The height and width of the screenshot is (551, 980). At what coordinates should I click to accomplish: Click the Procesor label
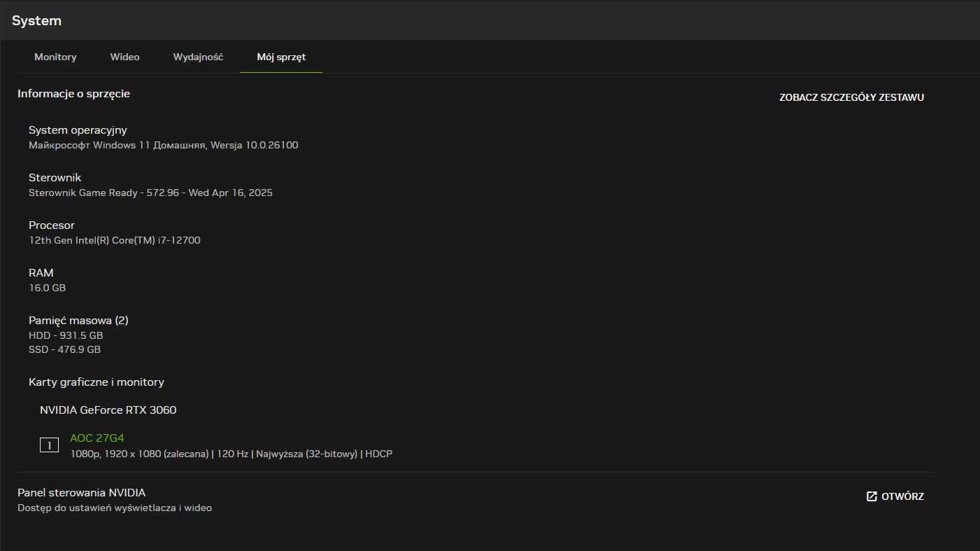51,225
